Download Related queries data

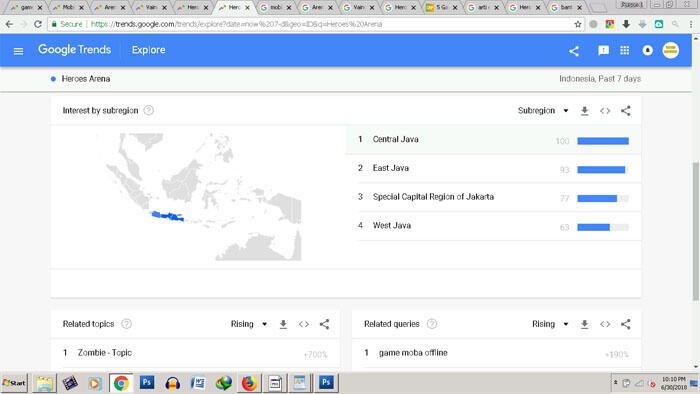pyautogui.click(x=584, y=324)
